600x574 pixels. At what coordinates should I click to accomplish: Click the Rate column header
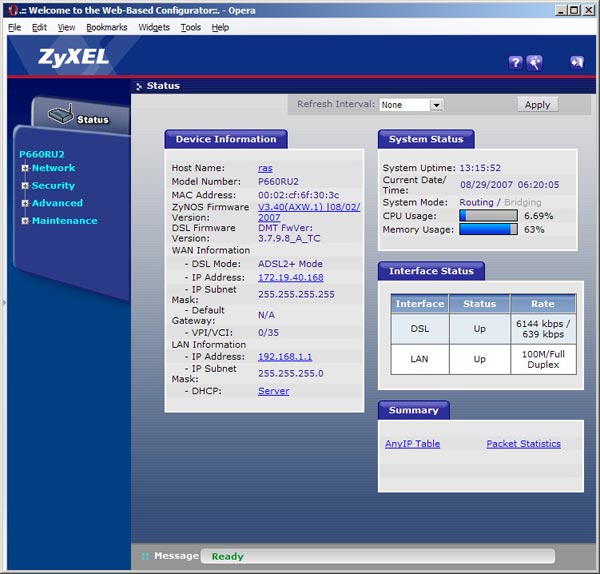[543, 304]
